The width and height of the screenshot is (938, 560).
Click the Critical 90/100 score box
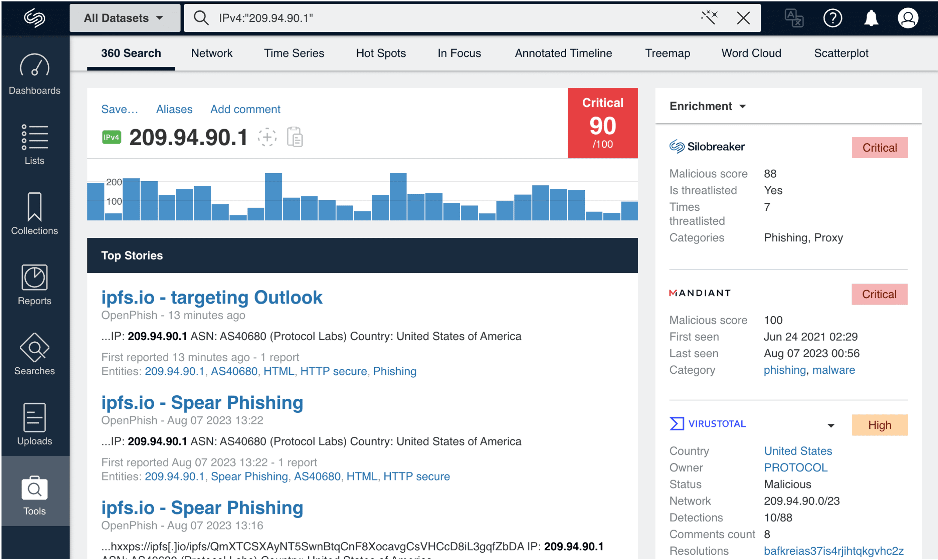(602, 123)
